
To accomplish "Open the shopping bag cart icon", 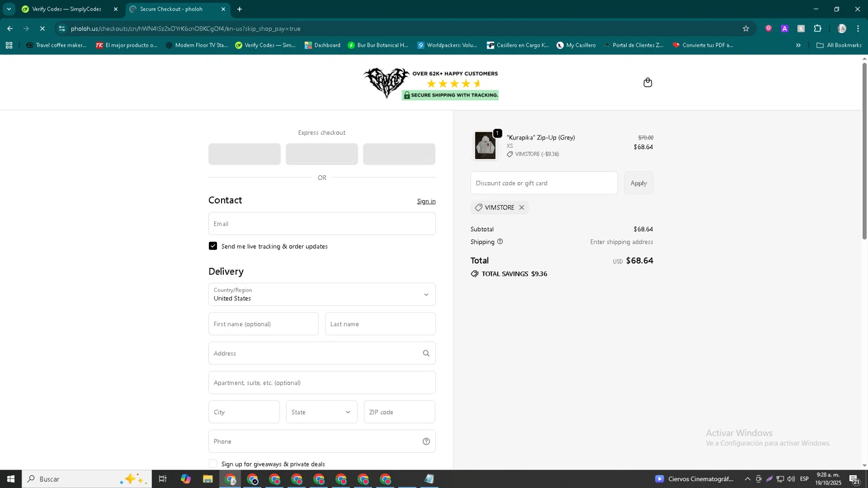I will [648, 83].
